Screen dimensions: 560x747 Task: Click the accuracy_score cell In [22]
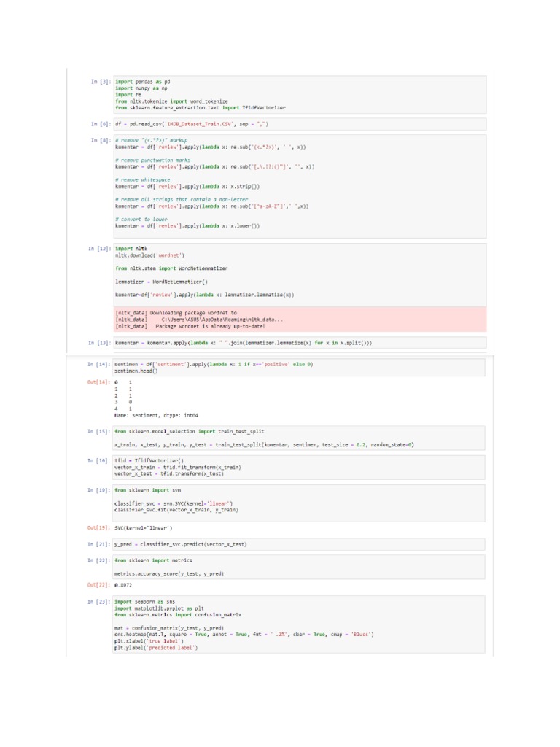tap(299, 567)
